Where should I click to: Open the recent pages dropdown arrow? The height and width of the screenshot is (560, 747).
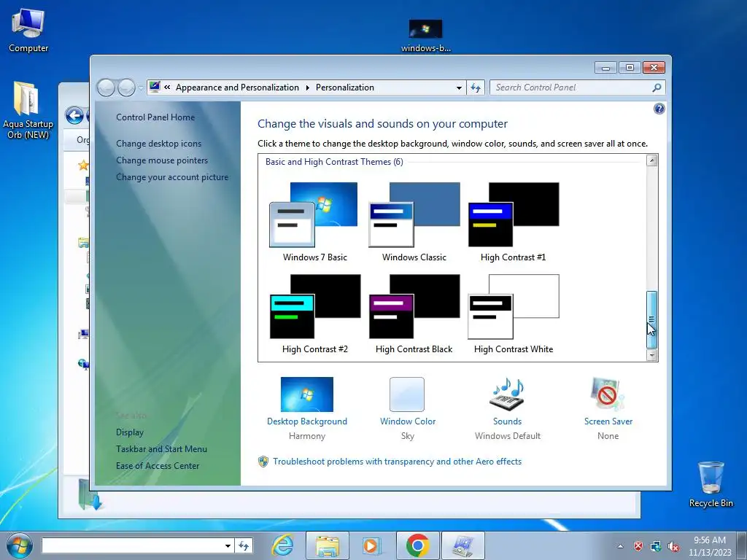click(141, 87)
